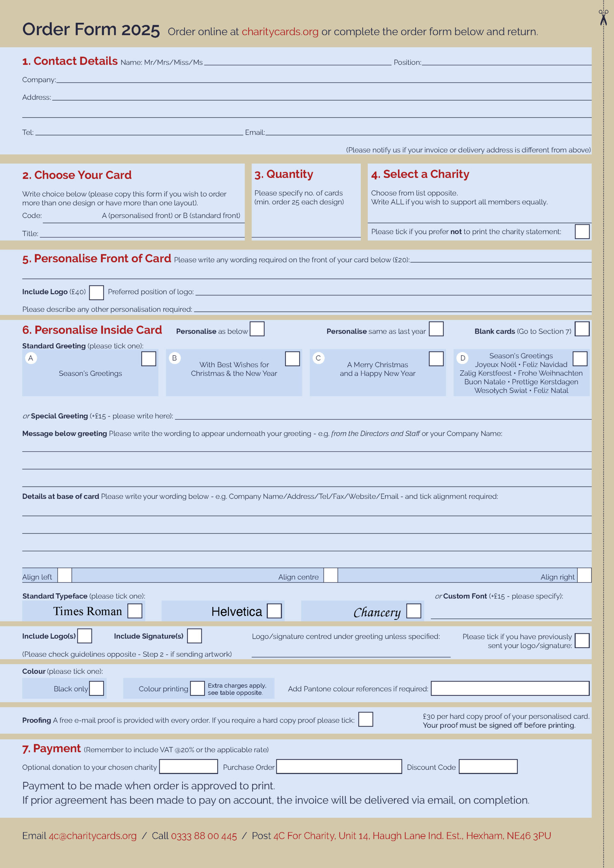Tick greeting C Merry Christmas checkbox

[x=436, y=358]
